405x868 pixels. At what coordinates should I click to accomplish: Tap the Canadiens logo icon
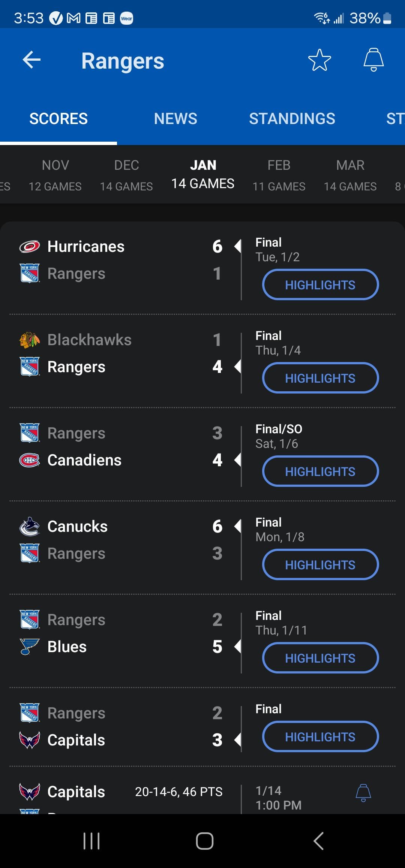[30, 460]
